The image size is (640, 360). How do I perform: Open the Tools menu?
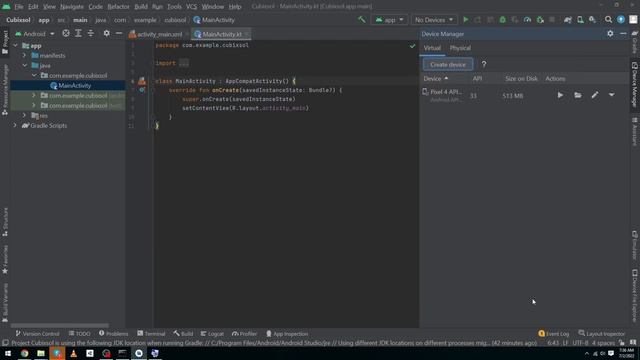point(174,7)
